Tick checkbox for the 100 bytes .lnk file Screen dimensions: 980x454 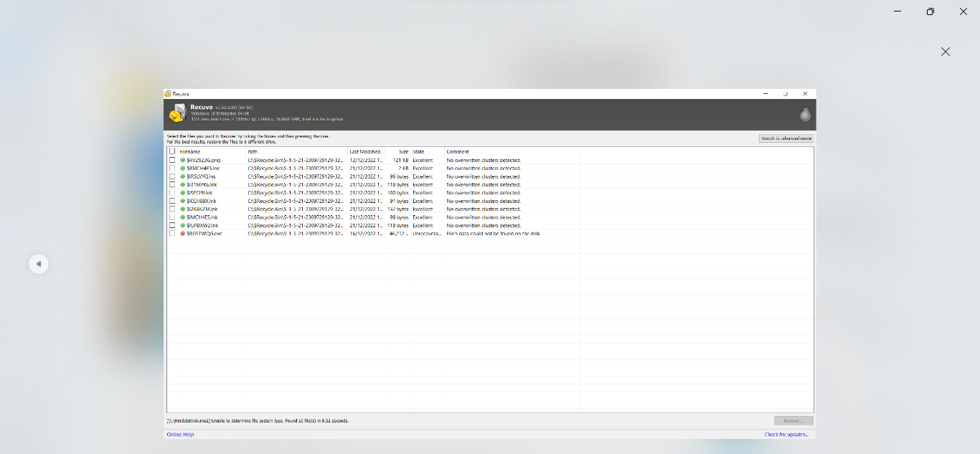172,193
